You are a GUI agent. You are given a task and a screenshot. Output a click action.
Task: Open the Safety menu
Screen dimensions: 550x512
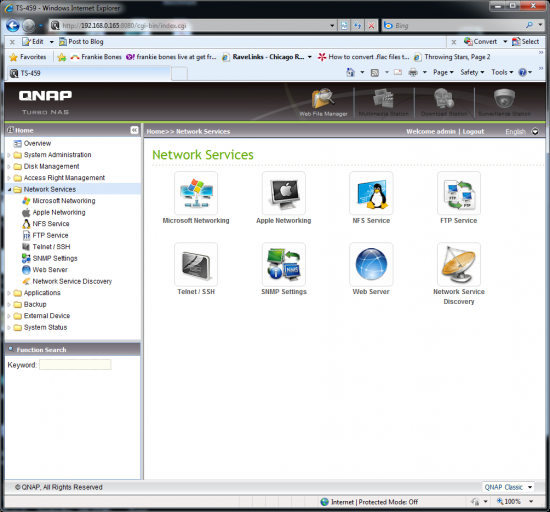[472, 72]
